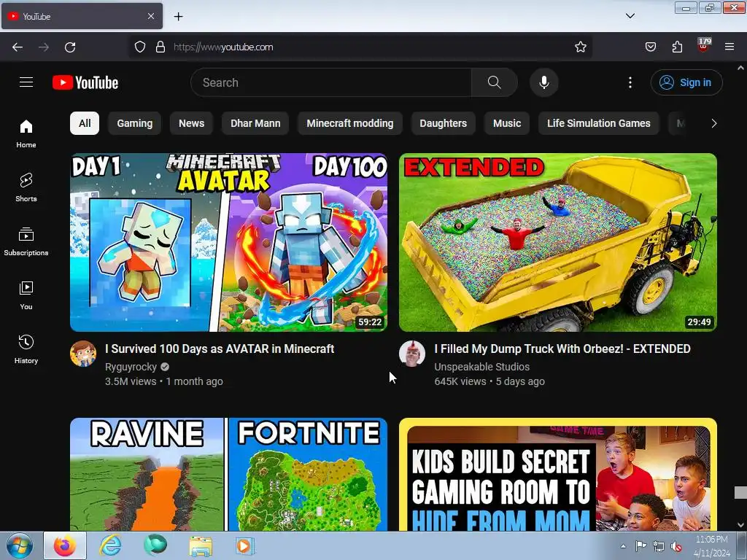The width and height of the screenshot is (747, 560).
Task: Click the muted volume tray icon
Action: tap(675, 546)
